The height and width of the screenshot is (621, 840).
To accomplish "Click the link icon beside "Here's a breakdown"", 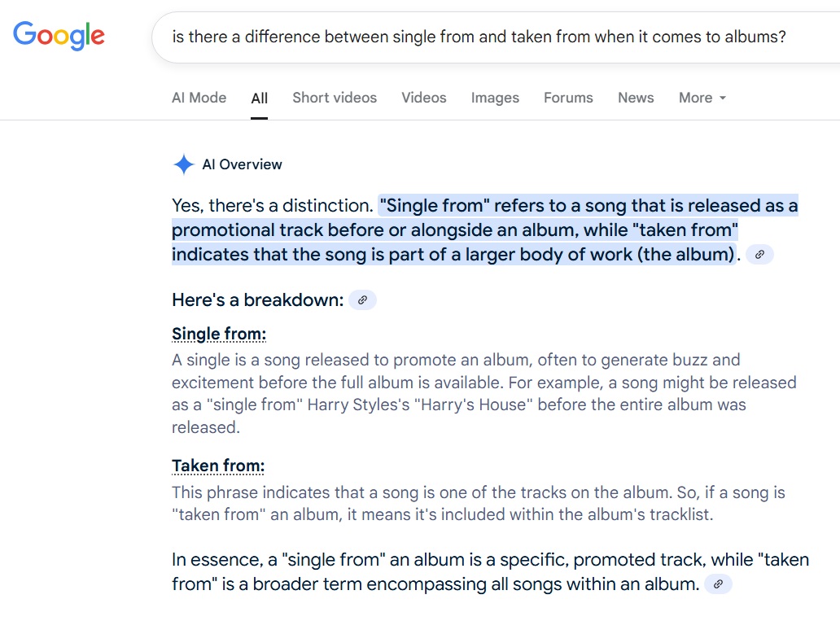I will click(x=362, y=300).
